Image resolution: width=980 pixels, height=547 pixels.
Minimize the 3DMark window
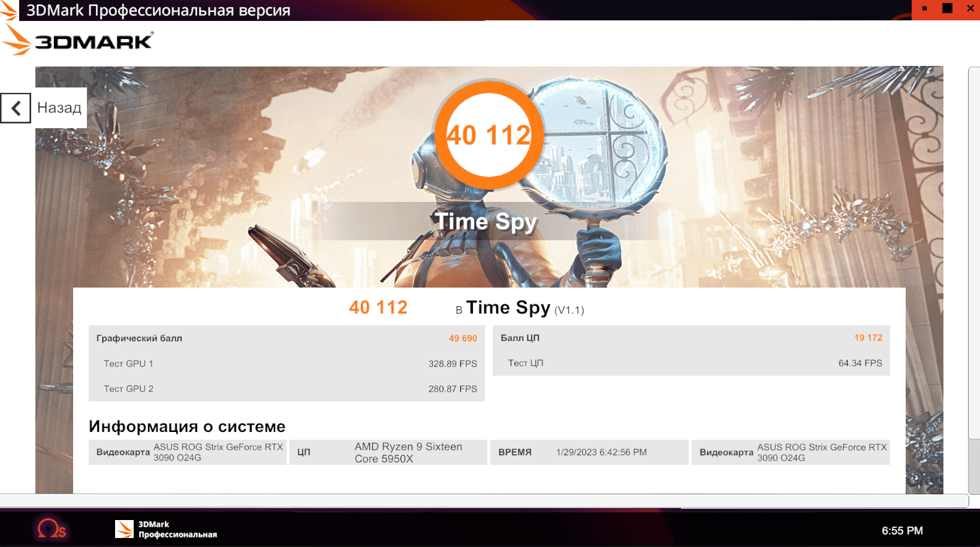[x=924, y=9]
